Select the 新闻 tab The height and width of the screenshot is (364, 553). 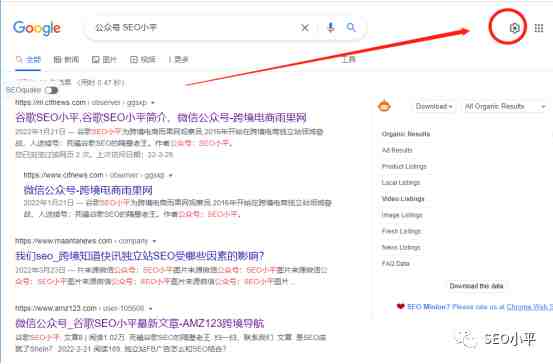pos(66,60)
